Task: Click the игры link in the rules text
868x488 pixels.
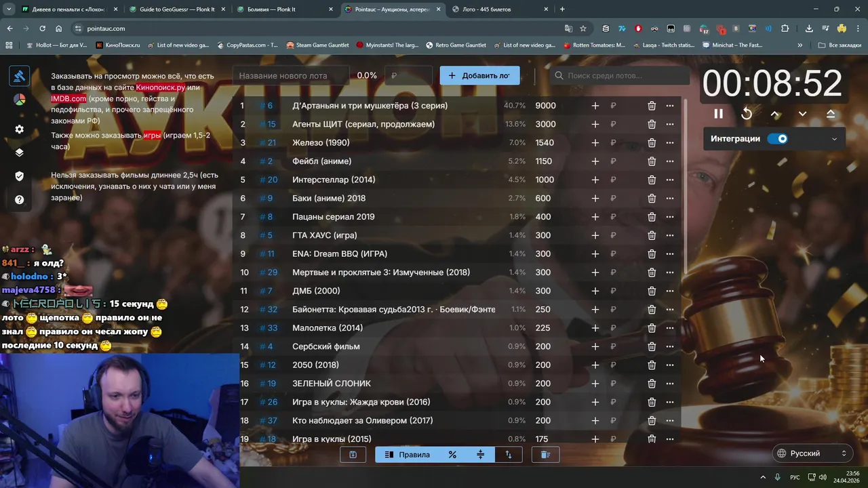Action: click(x=152, y=136)
